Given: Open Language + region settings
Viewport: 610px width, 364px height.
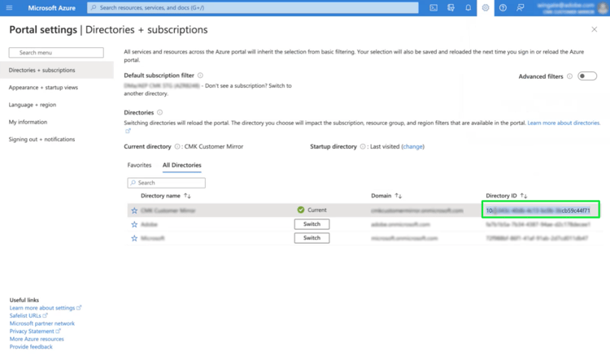Looking at the screenshot, I should pos(33,105).
